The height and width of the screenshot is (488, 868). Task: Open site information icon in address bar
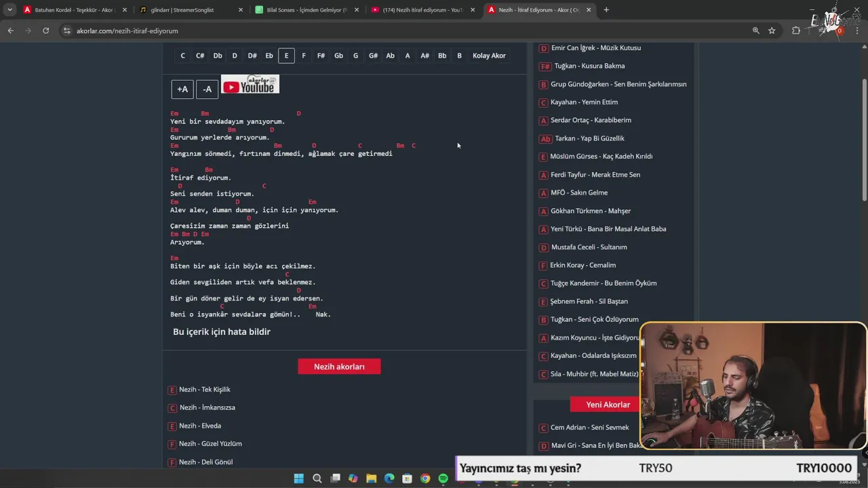[66, 30]
